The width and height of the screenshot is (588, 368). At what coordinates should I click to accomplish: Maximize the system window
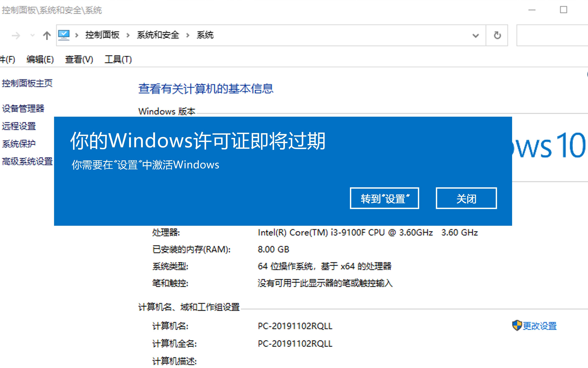click(563, 10)
